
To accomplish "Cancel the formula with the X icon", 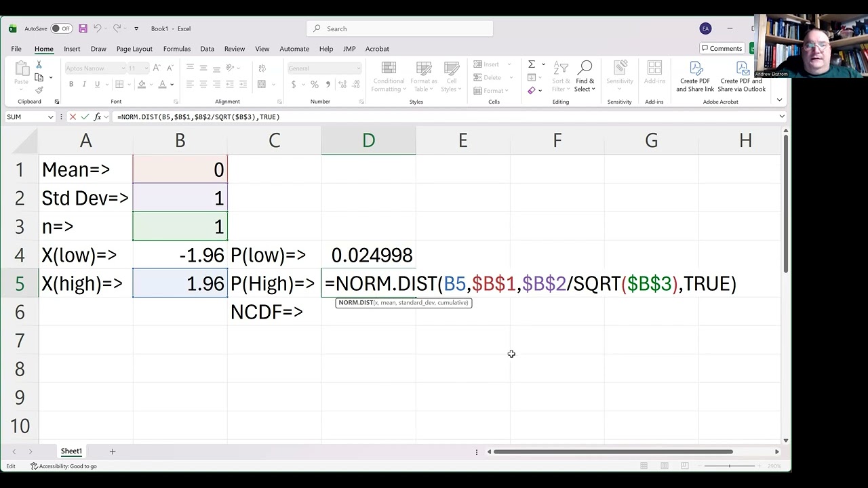I will pos(73,117).
